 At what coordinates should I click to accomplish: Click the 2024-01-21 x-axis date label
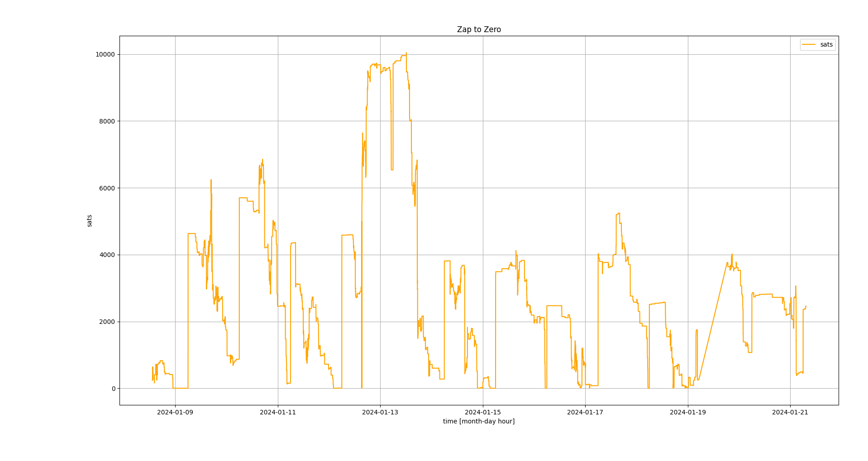click(790, 412)
